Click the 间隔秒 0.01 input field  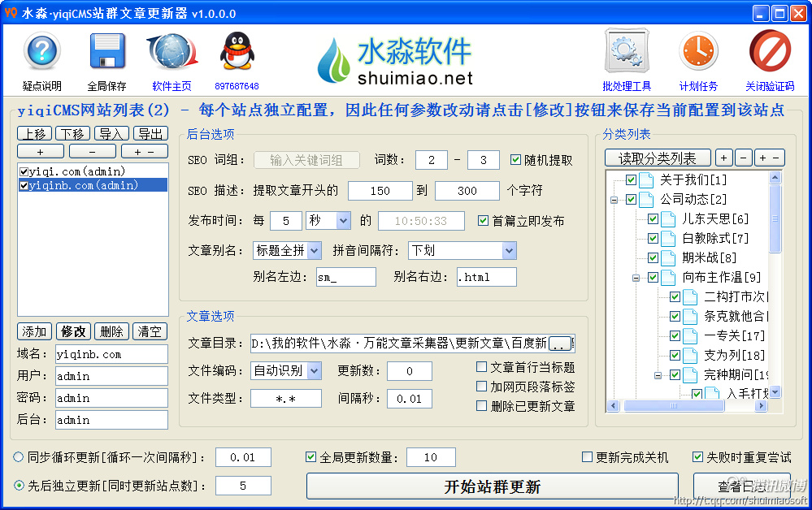point(409,399)
